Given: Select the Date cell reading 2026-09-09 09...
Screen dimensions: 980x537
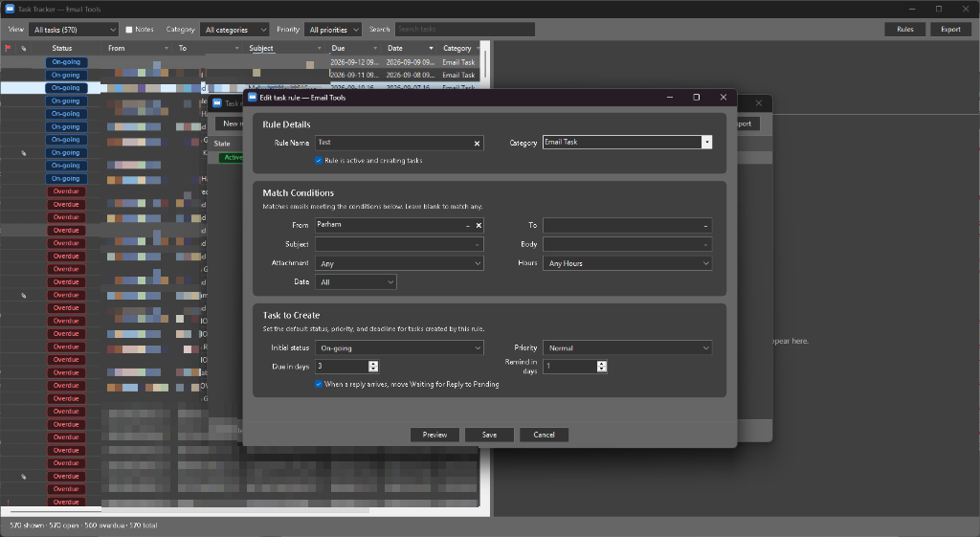Looking at the screenshot, I should pyautogui.click(x=410, y=62).
